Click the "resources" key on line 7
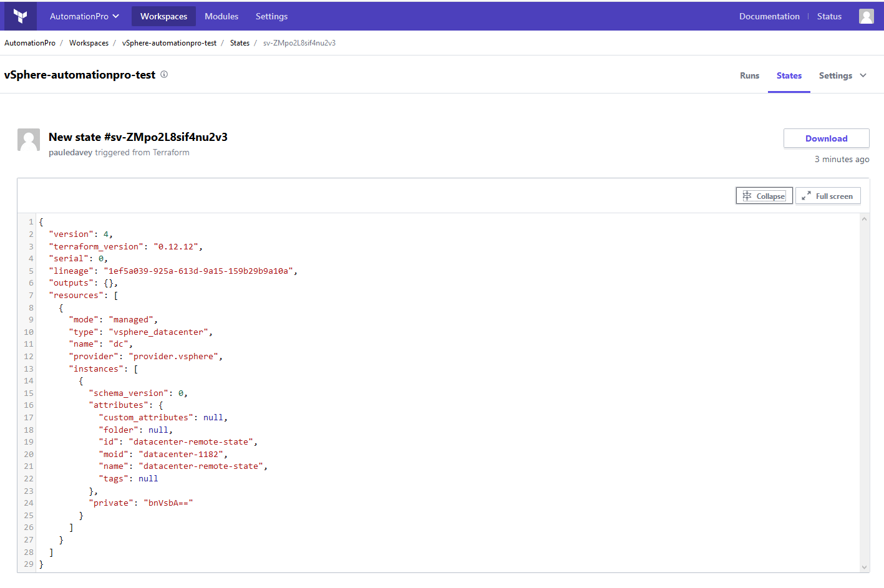Screen dimensions: 884x588 click(x=76, y=295)
